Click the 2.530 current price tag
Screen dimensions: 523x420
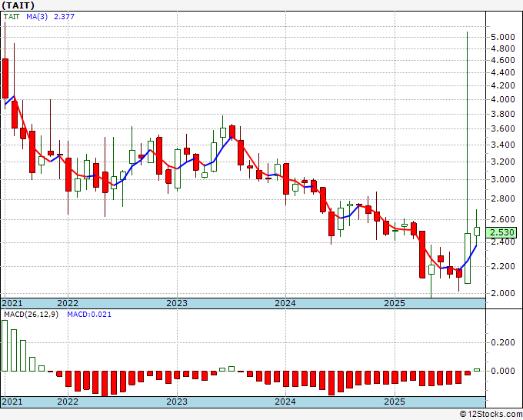501,232
